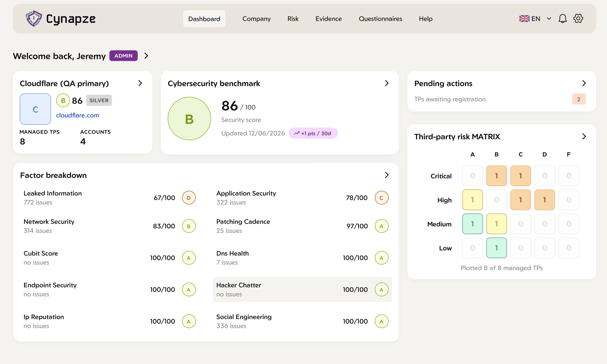The height and width of the screenshot is (364, 607).
Task: Open the Company tab
Action: (x=256, y=19)
